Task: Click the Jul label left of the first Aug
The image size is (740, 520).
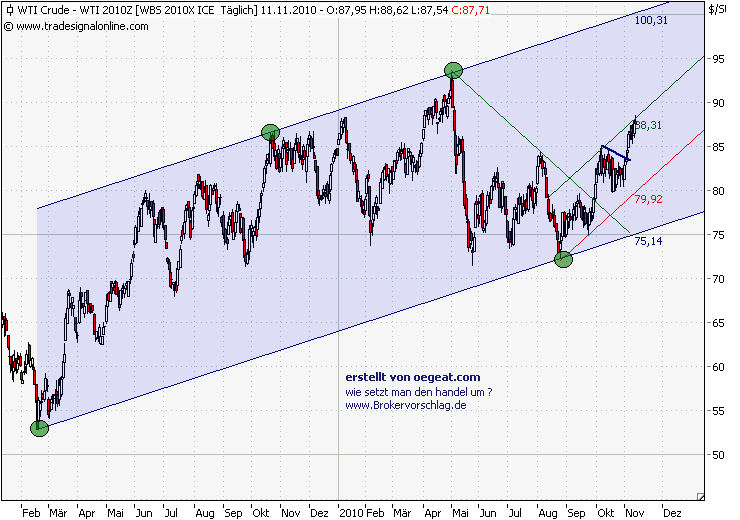Action: coord(170,513)
